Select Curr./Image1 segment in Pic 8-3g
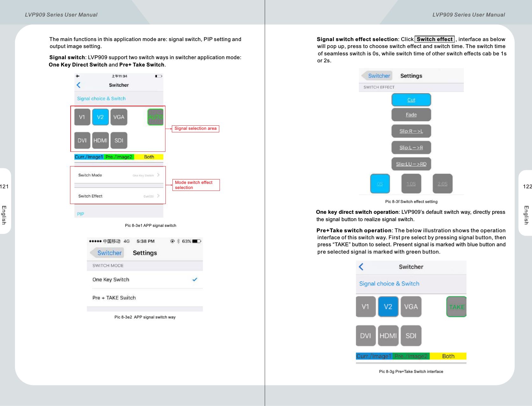Image resolution: width=532 pixels, height=406 pixels. tap(374, 356)
